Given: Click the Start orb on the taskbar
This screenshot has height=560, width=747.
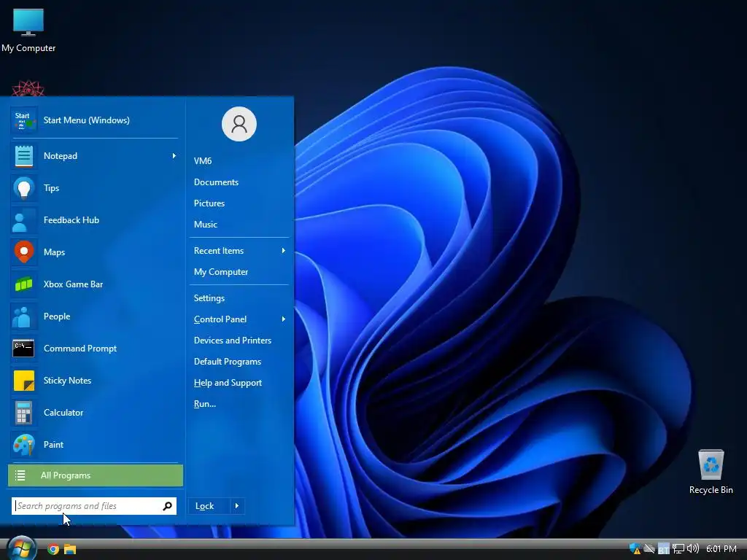Looking at the screenshot, I should [x=21, y=548].
